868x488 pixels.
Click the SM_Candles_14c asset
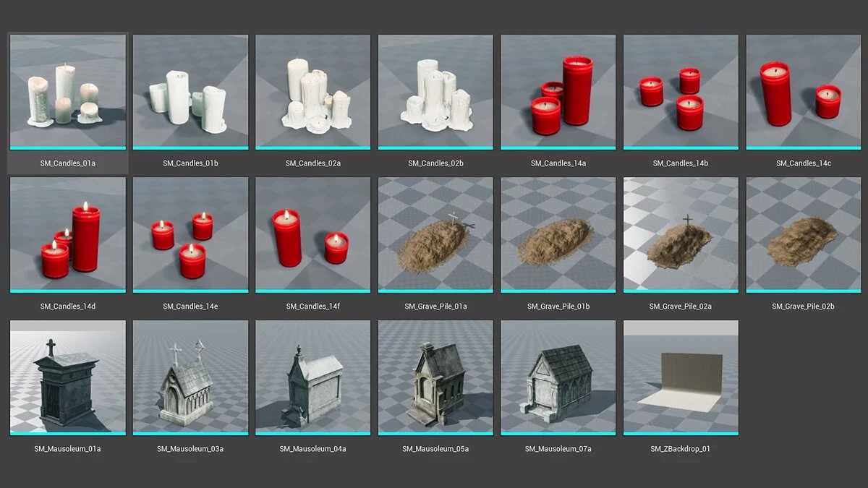pos(804,92)
